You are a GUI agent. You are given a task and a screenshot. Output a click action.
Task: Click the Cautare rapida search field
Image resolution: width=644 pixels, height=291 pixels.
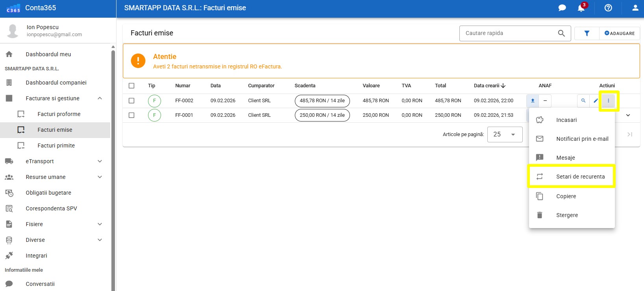click(509, 33)
